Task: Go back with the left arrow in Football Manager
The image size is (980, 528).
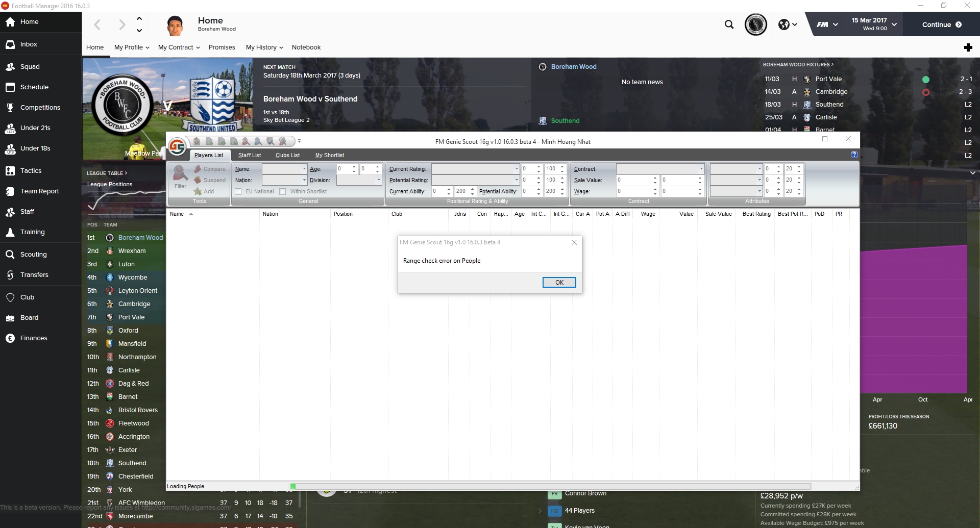Action: pos(97,24)
